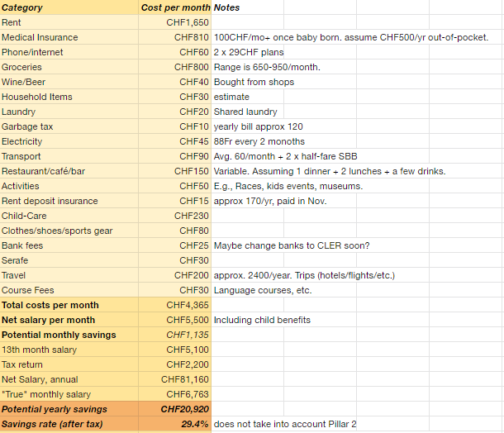Click the CHF81,160 annual salary cell

click(x=175, y=379)
